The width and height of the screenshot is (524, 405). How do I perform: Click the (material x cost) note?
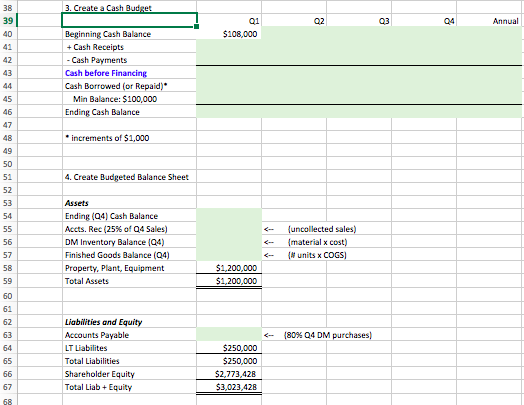click(317, 242)
